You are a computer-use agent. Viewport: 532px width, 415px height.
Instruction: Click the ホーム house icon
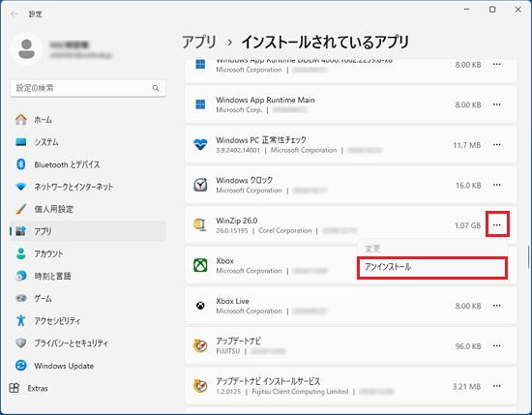[21, 119]
